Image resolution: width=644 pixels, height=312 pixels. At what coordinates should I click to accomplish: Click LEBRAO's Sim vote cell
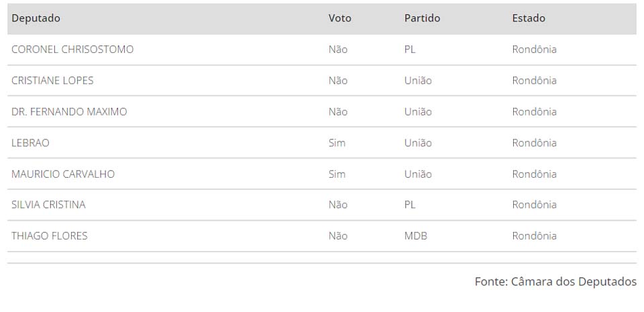(x=337, y=143)
